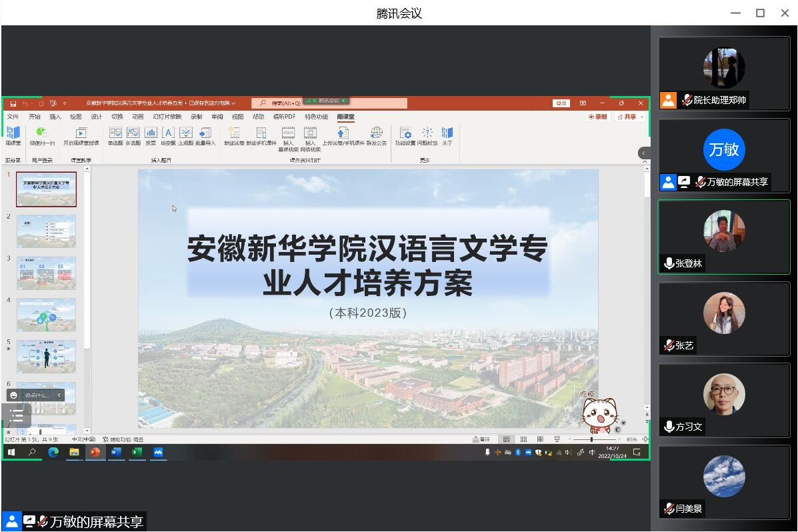Collapse the chat input bubble arrow
798x532 pixels.
pos(59,395)
